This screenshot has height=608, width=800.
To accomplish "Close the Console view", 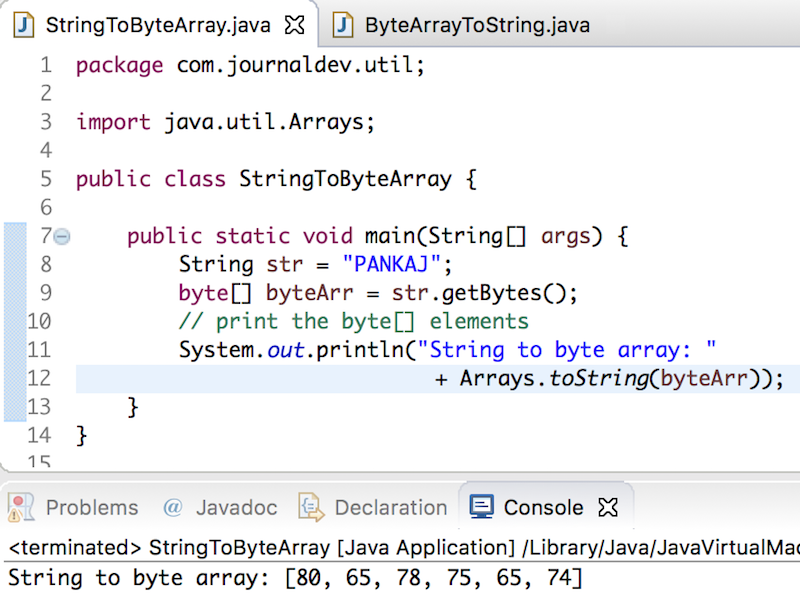I will pos(608,506).
